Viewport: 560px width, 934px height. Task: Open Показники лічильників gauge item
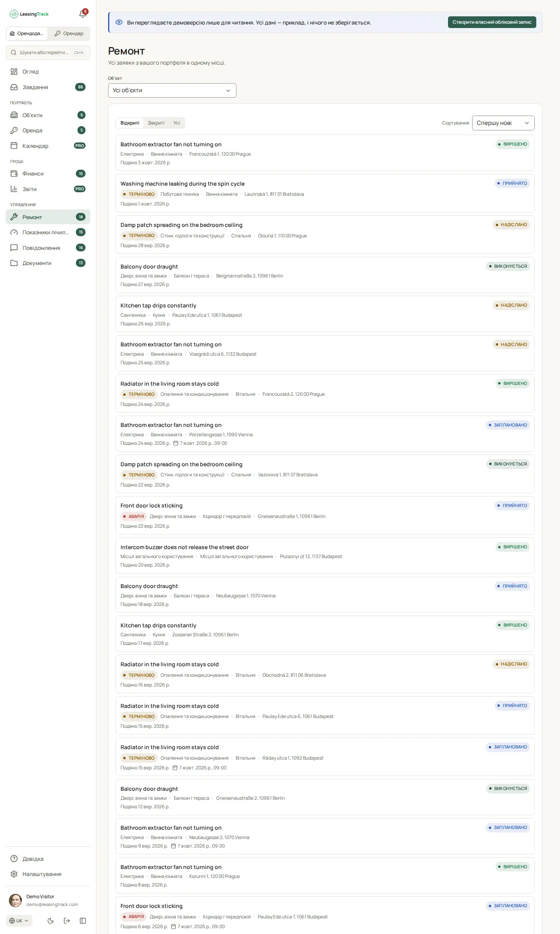[48, 232]
